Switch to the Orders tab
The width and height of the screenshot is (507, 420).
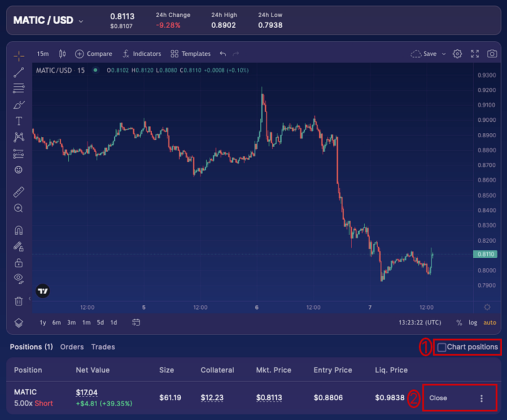pyautogui.click(x=72, y=347)
